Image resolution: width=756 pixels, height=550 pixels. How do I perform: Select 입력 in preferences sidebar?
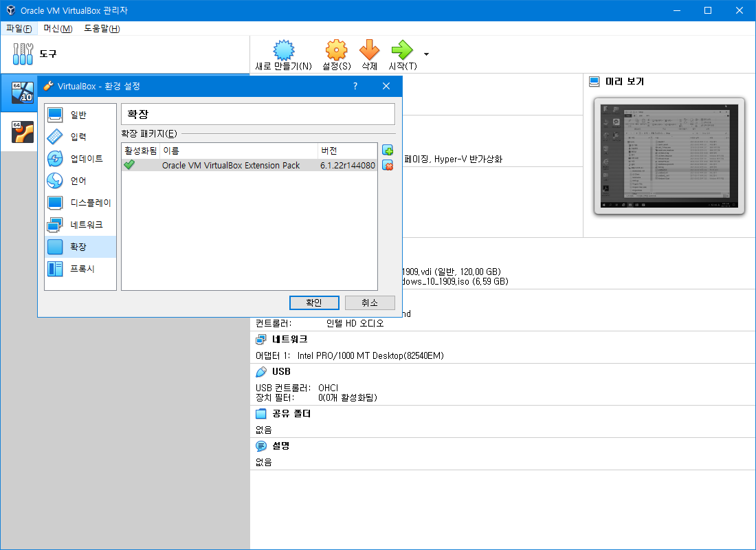(80, 137)
